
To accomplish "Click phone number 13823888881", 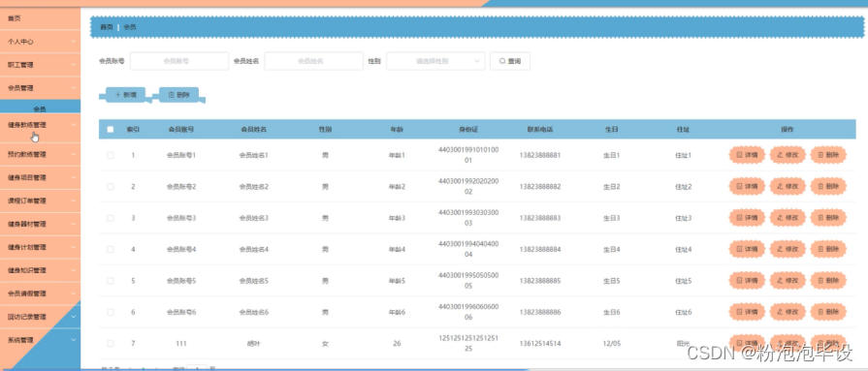I will [x=540, y=155].
